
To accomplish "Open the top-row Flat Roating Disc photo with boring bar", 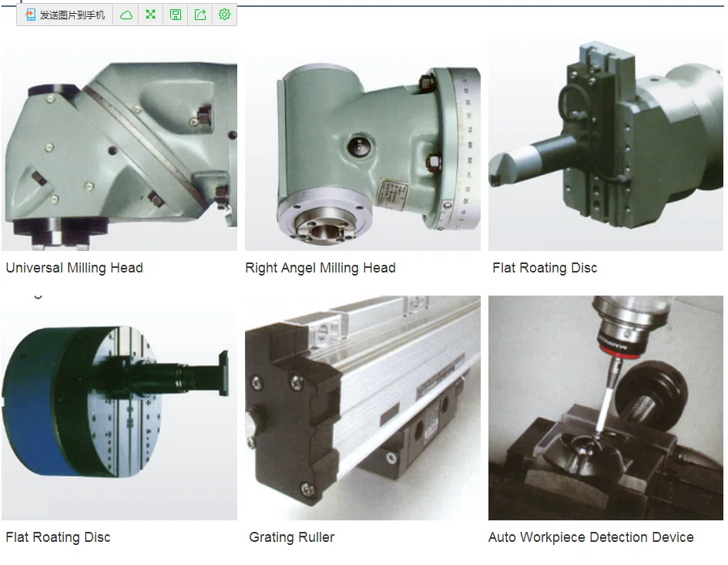I will (606, 144).
